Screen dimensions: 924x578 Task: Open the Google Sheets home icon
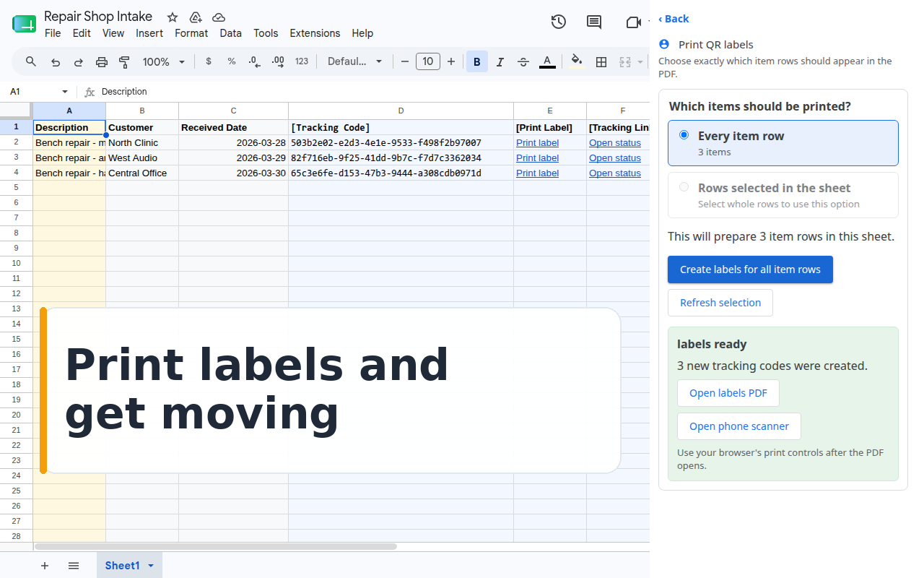point(24,24)
